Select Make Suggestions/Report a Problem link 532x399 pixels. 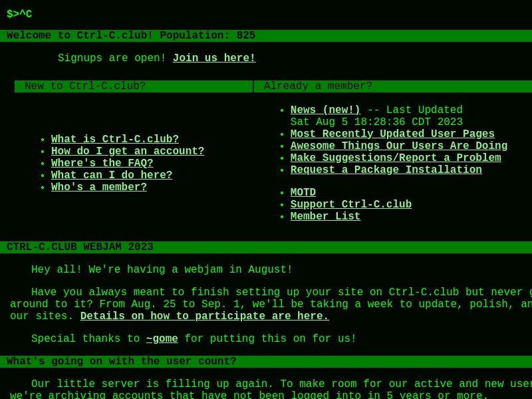pos(396,158)
